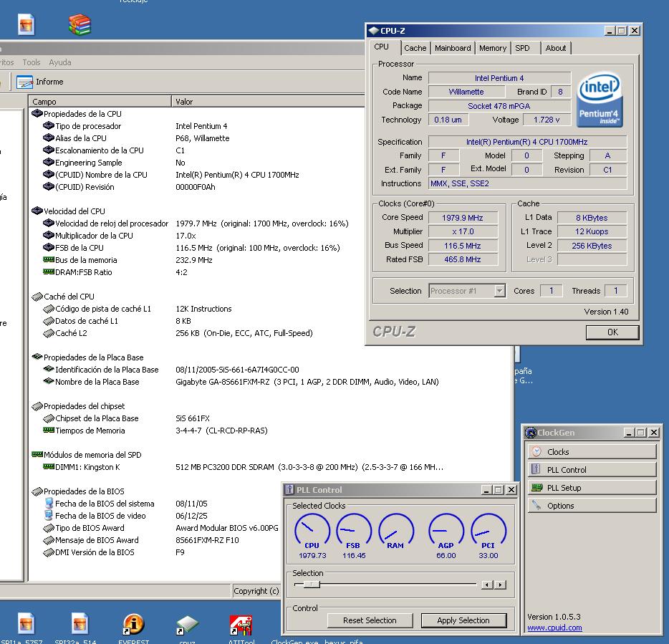Select the AGP clock gauge in PLL Control
This screenshot has width=669, height=644.
[x=446, y=531]
